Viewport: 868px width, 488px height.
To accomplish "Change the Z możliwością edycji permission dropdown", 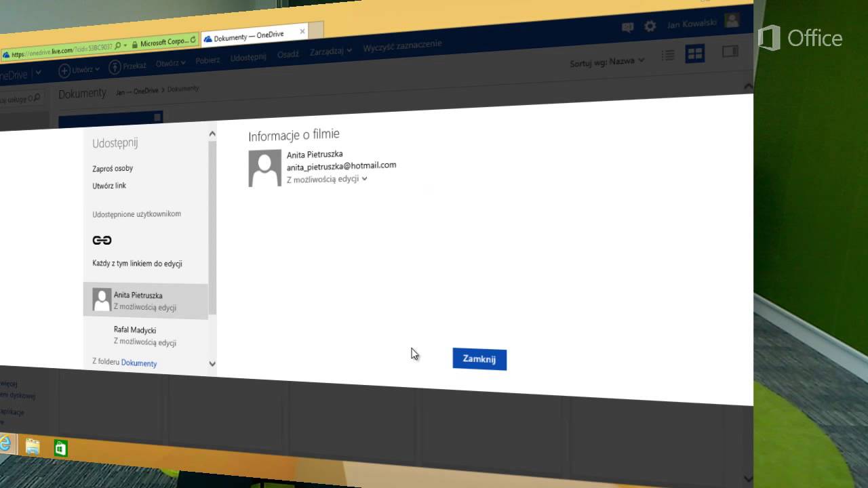I will tap(327, 179).
